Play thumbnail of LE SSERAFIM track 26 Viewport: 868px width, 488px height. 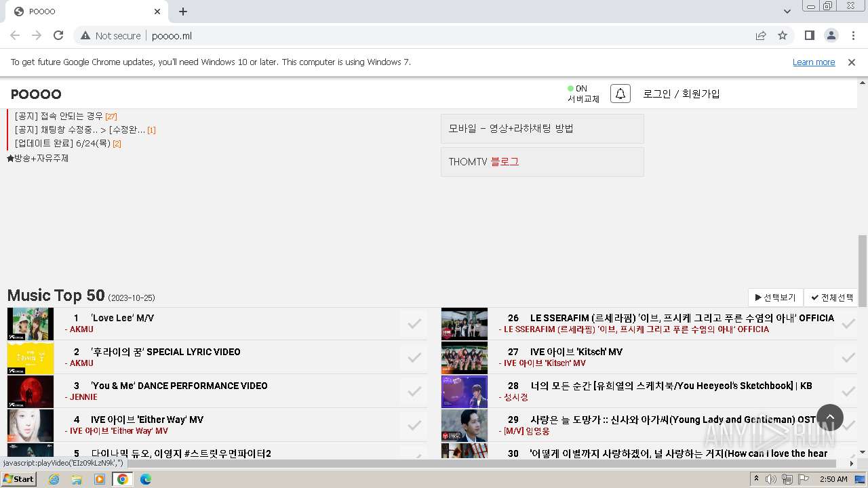click(x=465, y=323)
